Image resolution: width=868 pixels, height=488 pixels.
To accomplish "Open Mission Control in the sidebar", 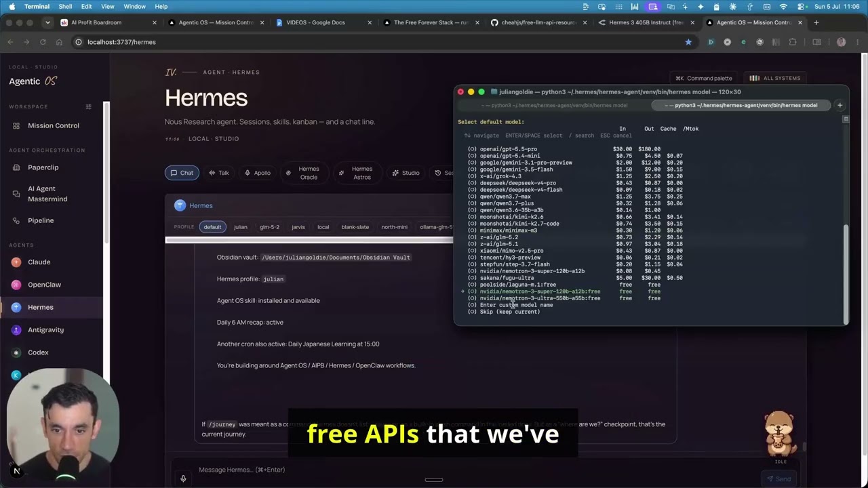I will point(53,125).
